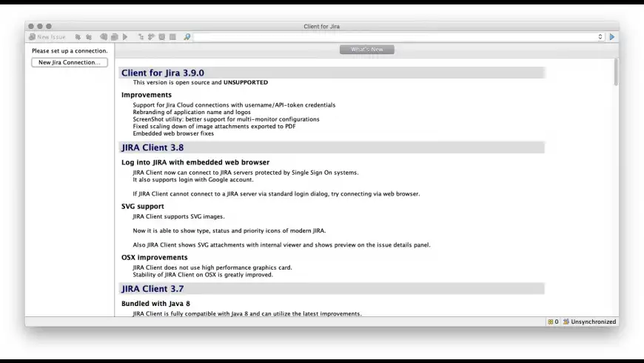Viewport: 644px width, 363px height.
Task: Click the New Issue toolbar button
Action: coord(47,37)
